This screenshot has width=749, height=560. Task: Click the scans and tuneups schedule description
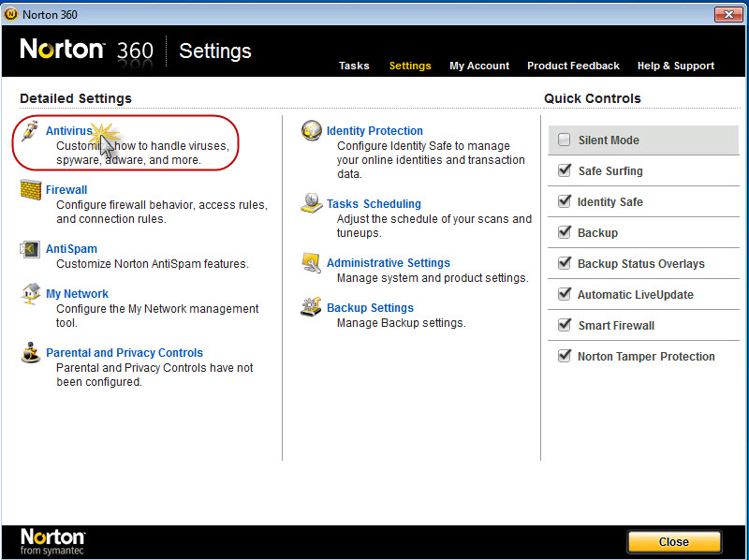click(x=434, y=226)
